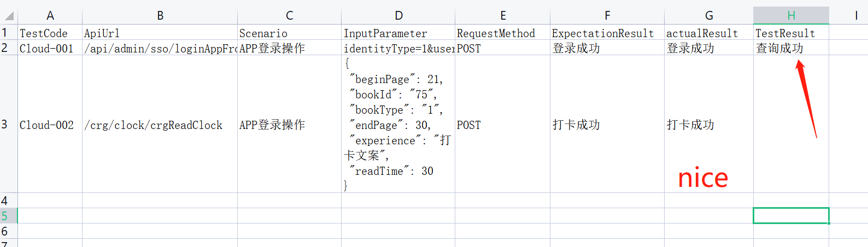The width and height of the screenshot is (868, 247).
Task: Select row 4 header
Action: coord(9,201)
